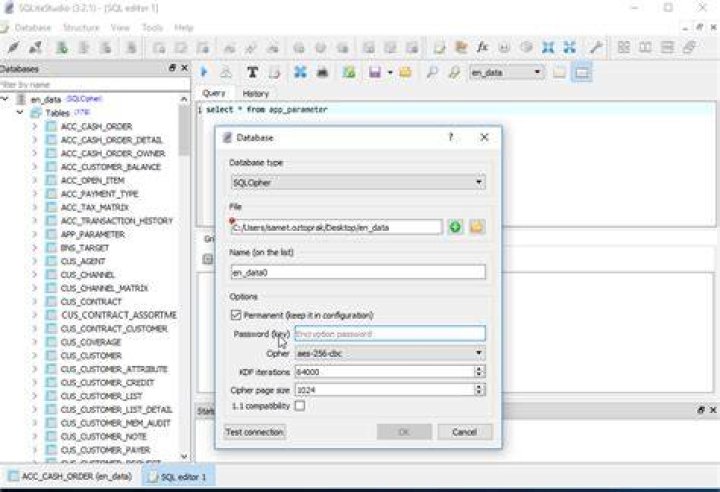This screenshot has width=720, height=492.
Task: Switch to the Query tab
Action: click(214, 93)
